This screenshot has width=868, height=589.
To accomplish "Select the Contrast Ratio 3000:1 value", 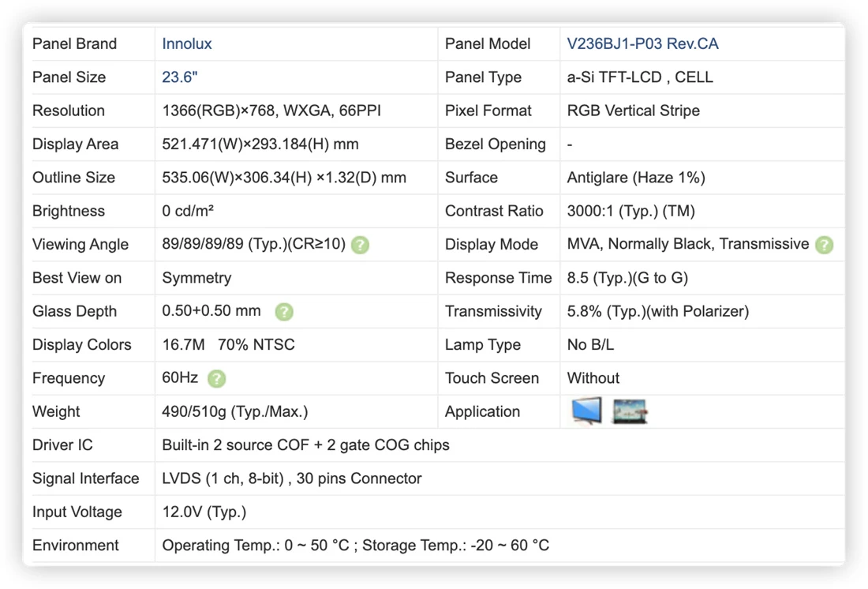I will [630, 211].
